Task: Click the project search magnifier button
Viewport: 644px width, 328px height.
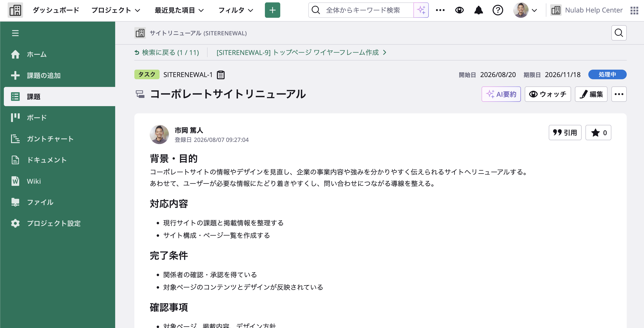Action: (619, 33)
